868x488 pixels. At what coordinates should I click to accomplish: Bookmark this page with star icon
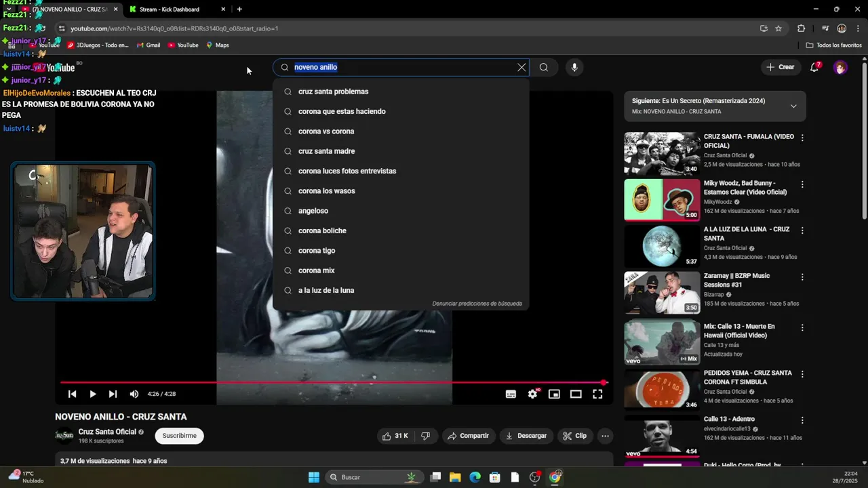click(x=778, y=28)
